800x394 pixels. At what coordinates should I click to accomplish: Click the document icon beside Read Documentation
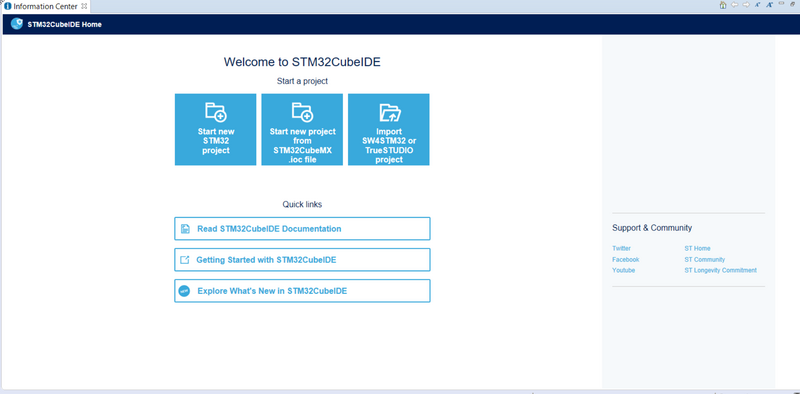[x=185, y=229]
